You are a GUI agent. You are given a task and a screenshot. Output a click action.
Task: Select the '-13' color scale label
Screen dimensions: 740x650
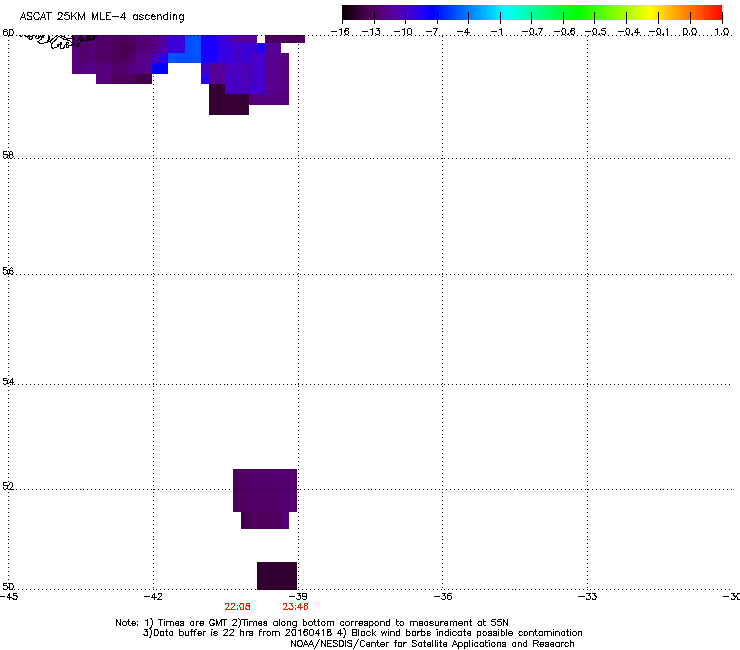point(371,32)
